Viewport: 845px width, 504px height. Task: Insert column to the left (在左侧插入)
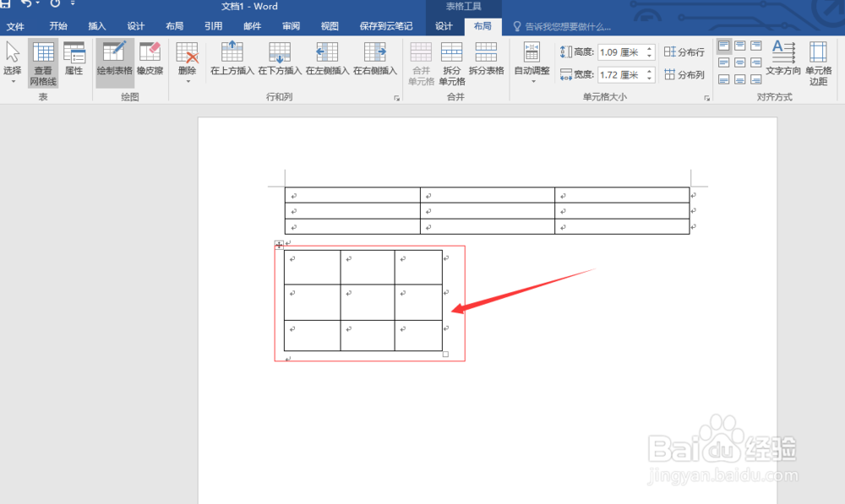tap(327, 59)
